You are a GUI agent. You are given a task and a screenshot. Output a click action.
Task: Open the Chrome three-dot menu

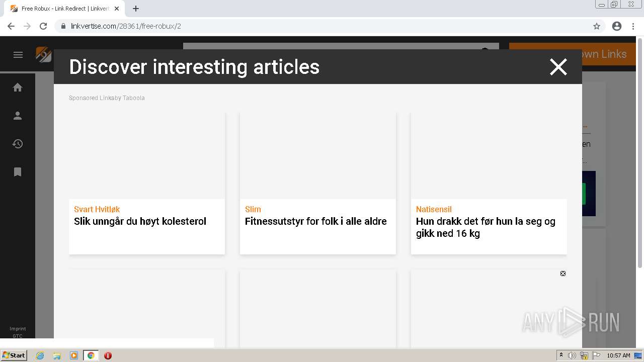point(632,26)
